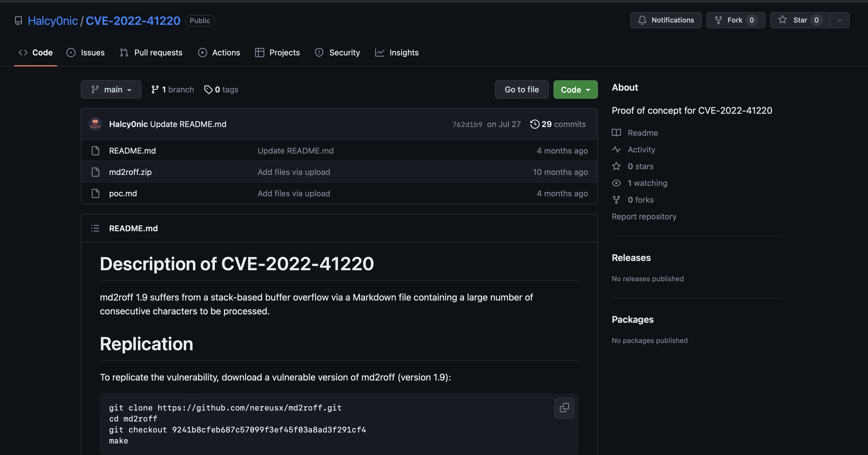Click the eye icon next to 1 watching
Screen dimensions: 868x455
click(x=616, y=183)
